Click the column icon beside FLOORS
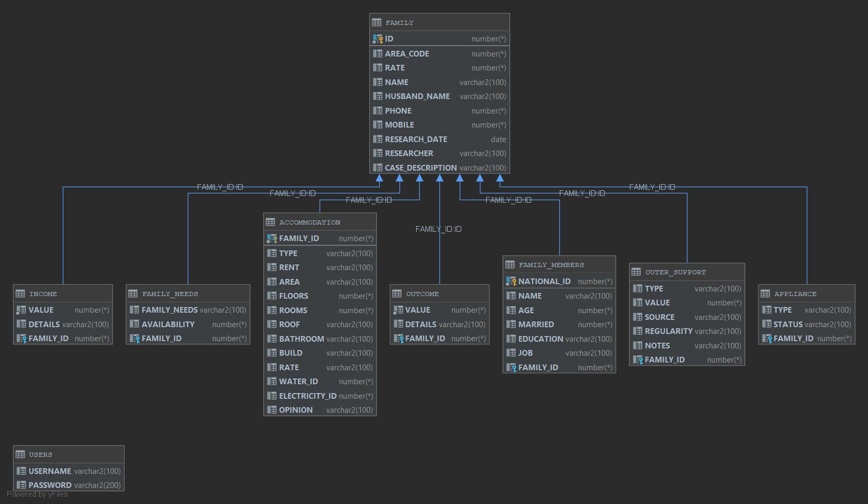The width and height of the screenshot is (868, 504). [x=271, y=296]
